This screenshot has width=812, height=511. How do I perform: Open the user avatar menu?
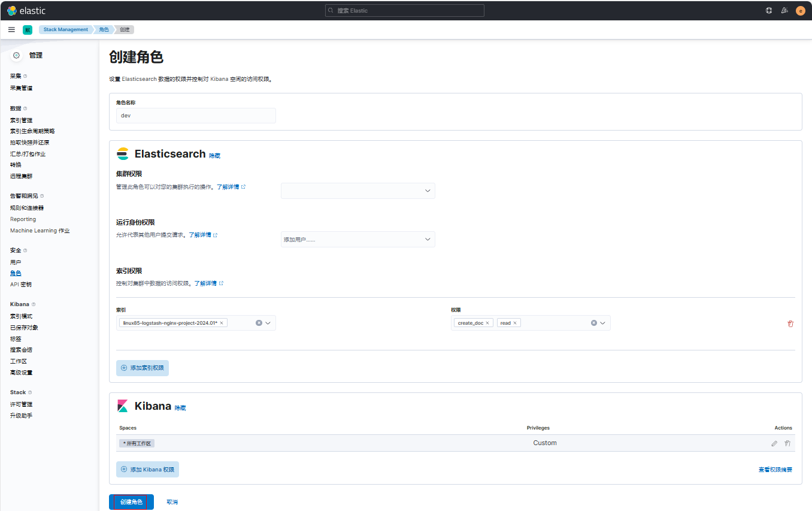[800, 11]
